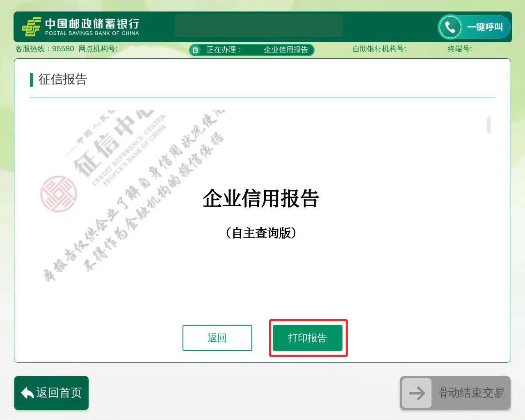
Task: Click the large 企业信用报告 document title
Action: [261, 199]
